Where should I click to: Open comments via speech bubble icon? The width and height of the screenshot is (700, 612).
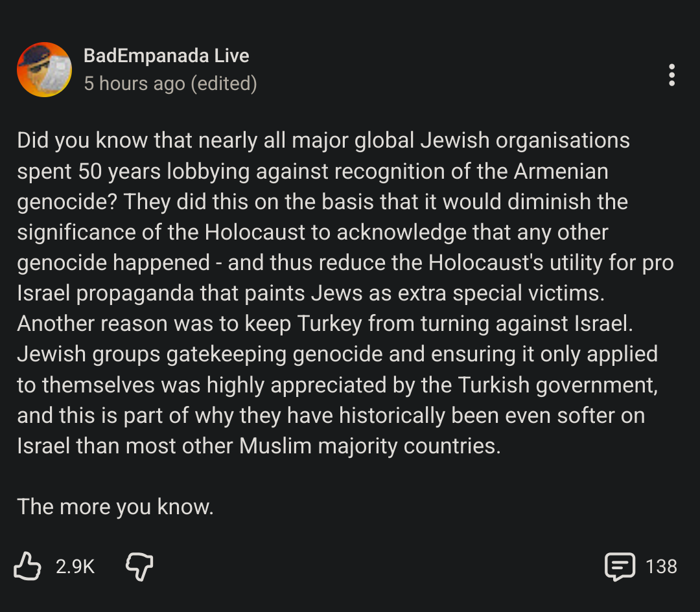point(619,566)
